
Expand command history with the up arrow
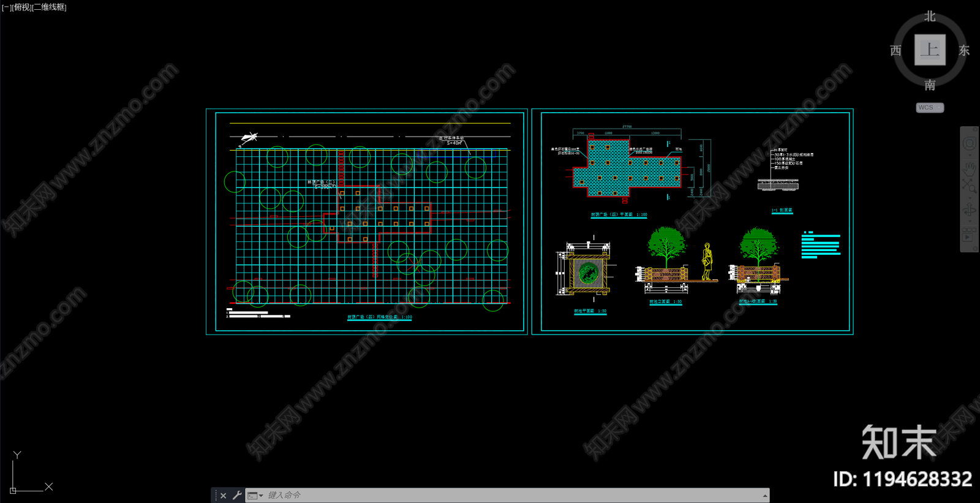tap(764, 495)
